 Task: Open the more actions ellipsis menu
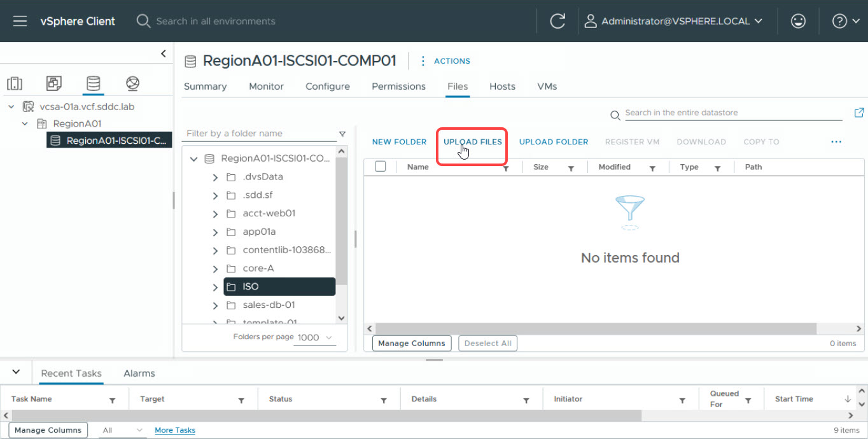click(836, 142)
